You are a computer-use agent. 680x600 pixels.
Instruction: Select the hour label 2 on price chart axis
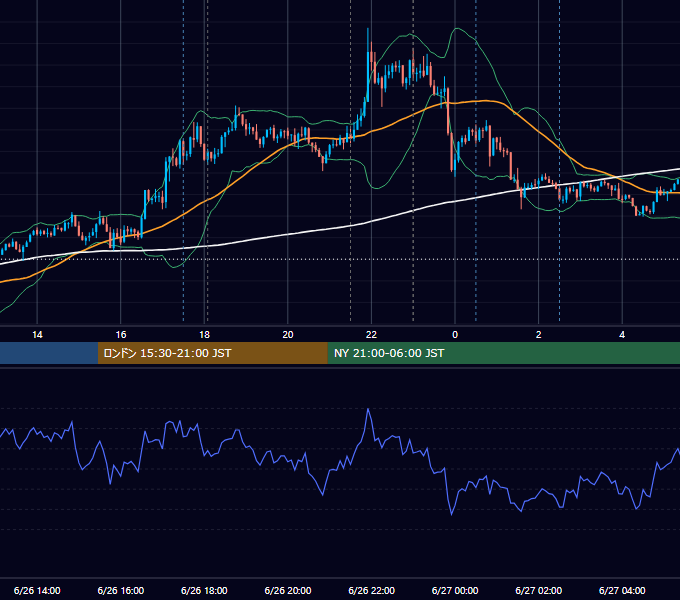[539, 335]
